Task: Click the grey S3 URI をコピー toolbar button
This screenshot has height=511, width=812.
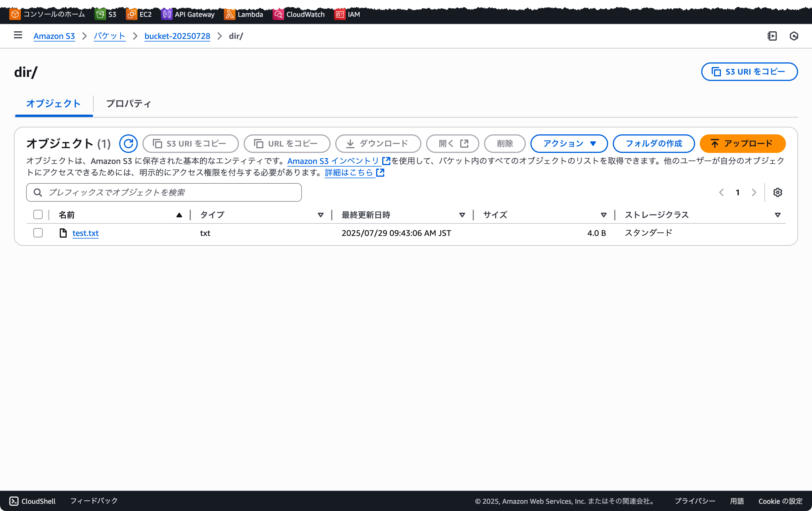Action: (x=191, y=143)
